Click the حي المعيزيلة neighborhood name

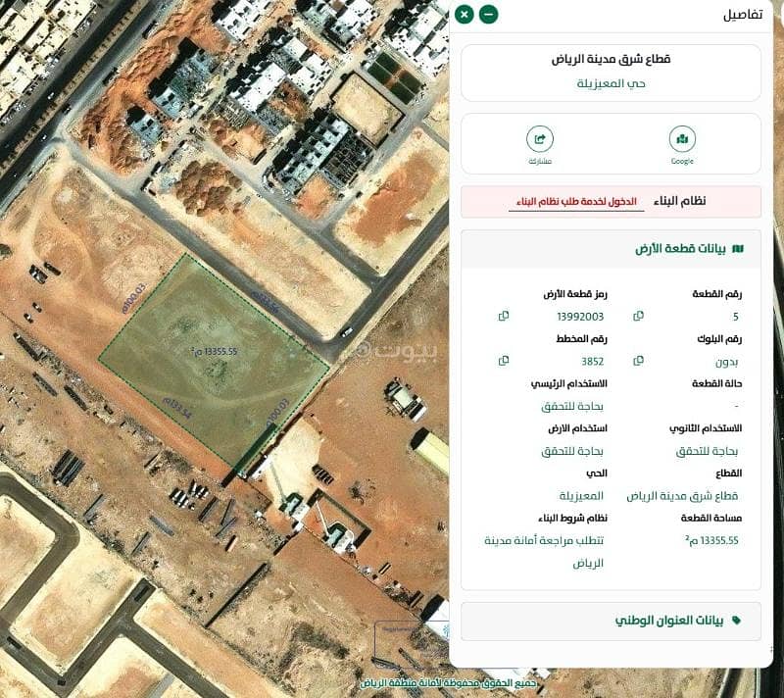(x=611, y=83)
